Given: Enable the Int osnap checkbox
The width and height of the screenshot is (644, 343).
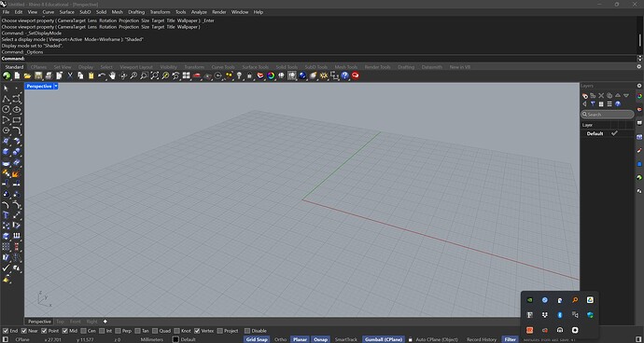Looking at the screenshot, I should (103, 331).
